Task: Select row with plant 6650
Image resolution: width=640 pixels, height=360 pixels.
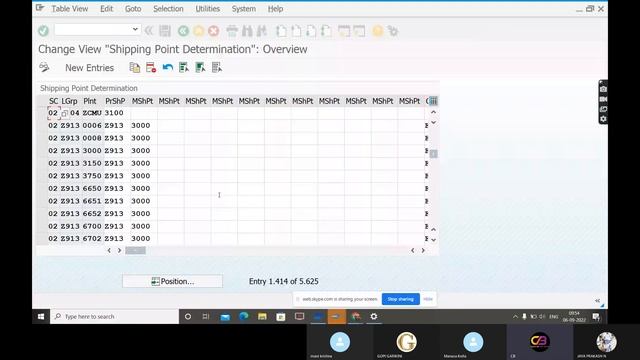Action: pyautogui.click(x=42, y=189)
